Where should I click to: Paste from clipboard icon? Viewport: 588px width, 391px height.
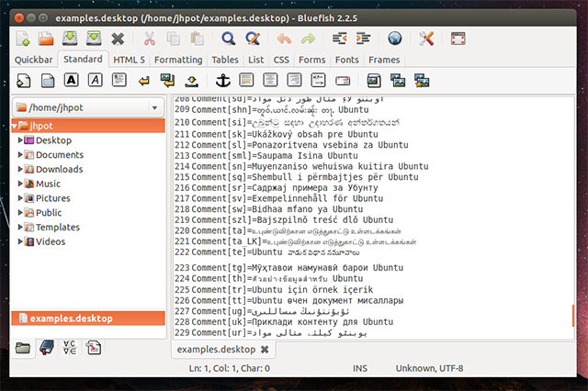click(197, 39)
